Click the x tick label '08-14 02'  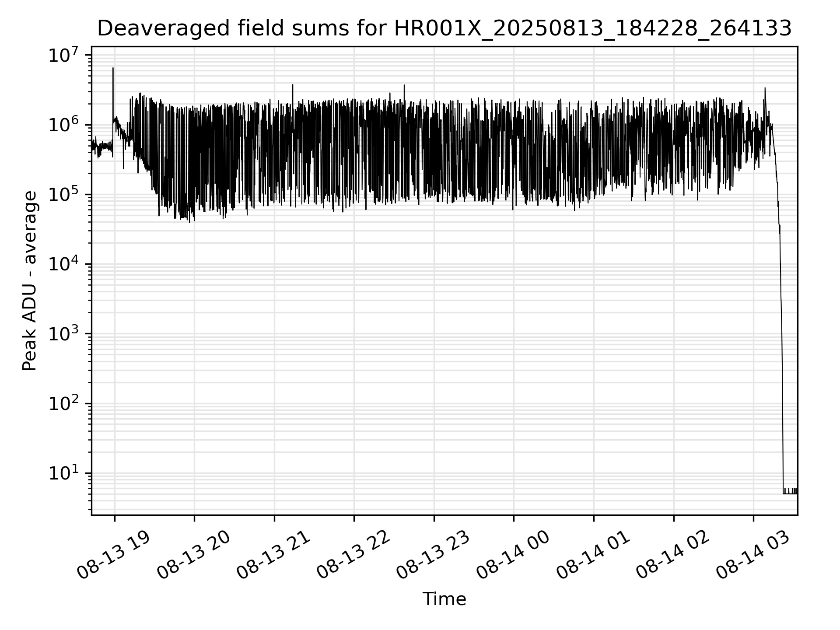coord(672,555)
